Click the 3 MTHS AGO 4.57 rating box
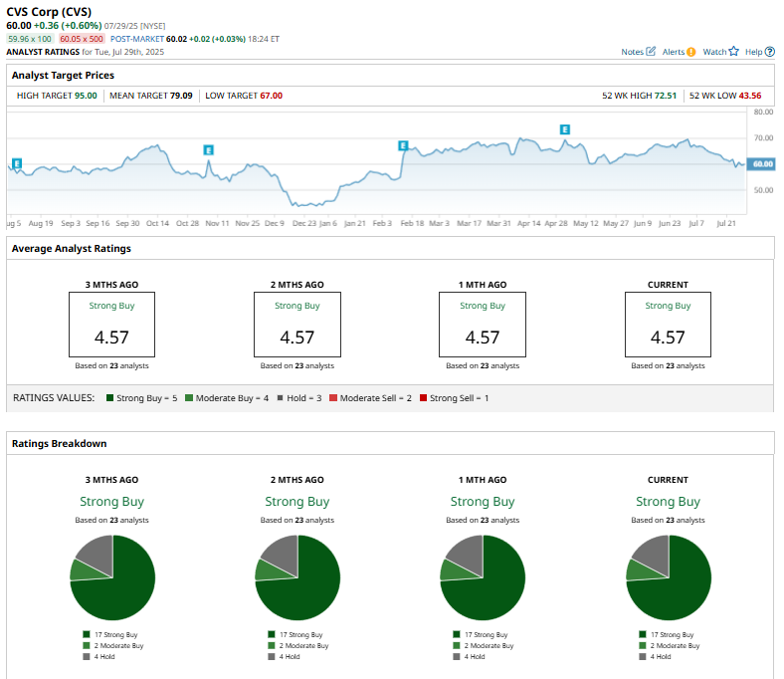 tap(112, 325)
